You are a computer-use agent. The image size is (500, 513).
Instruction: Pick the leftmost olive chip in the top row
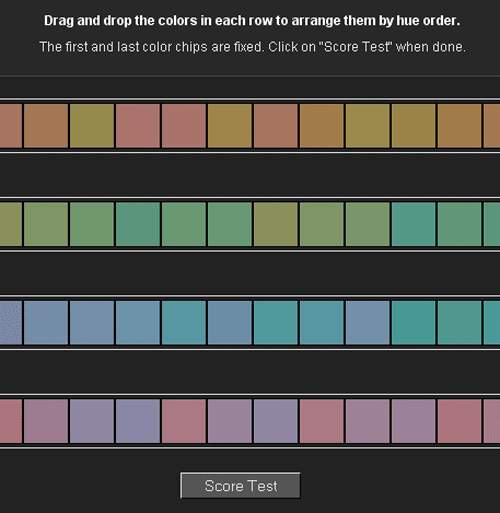92,126
